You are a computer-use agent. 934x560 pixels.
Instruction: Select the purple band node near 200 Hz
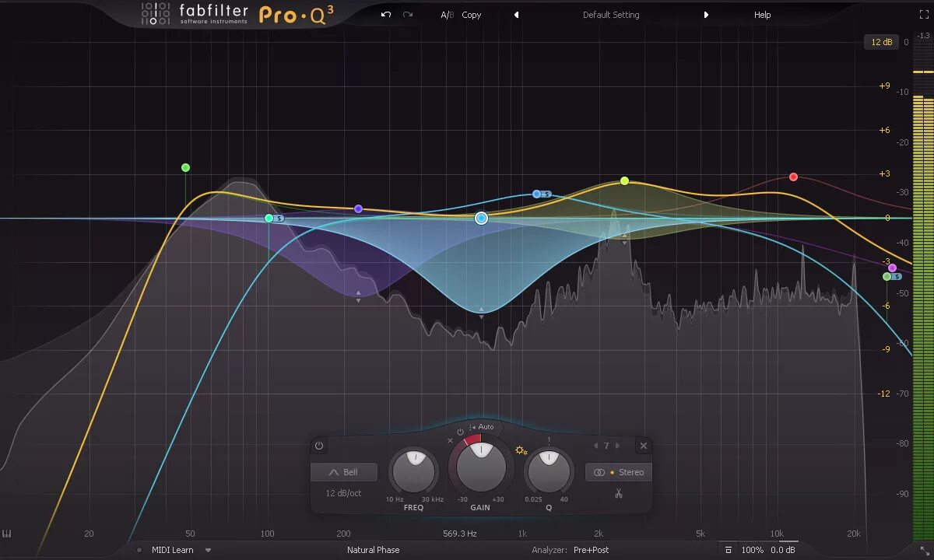click(358, 208)
